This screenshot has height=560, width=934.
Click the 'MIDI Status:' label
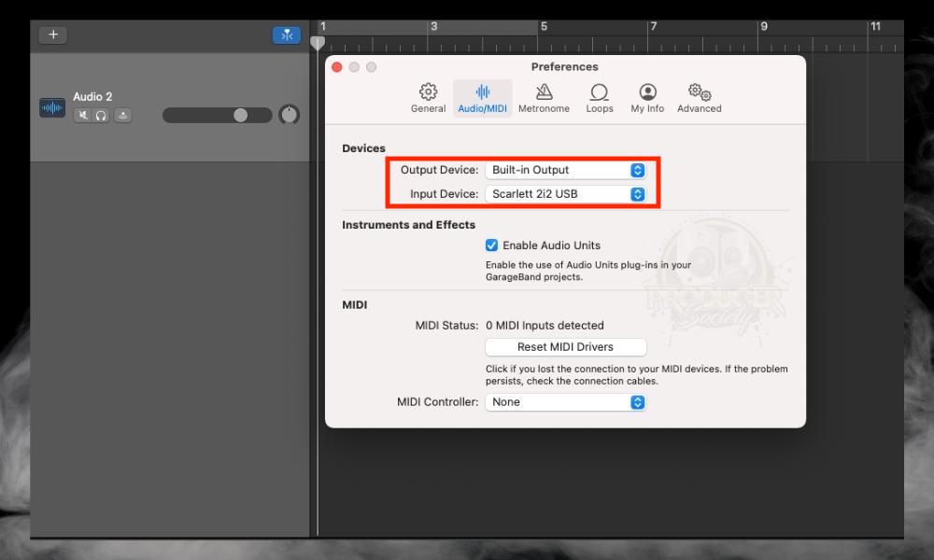[x=446, y=326]
